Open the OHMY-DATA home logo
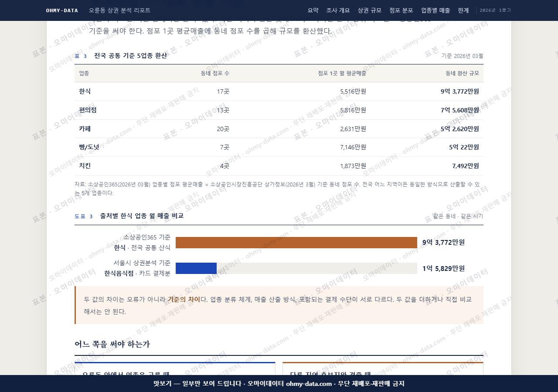558x392 pixels. pyautogui.click(x=62, y=10)
